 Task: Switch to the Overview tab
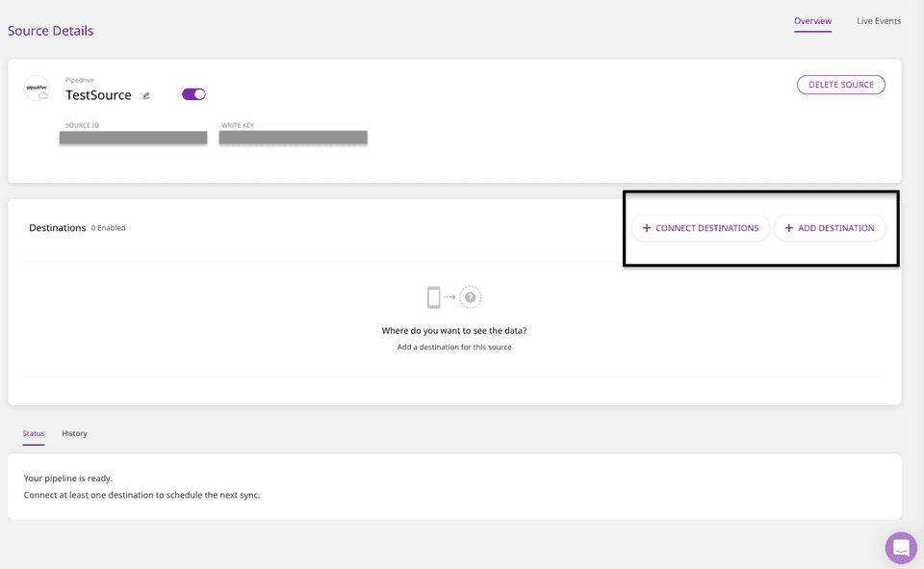tap(813, 21)
